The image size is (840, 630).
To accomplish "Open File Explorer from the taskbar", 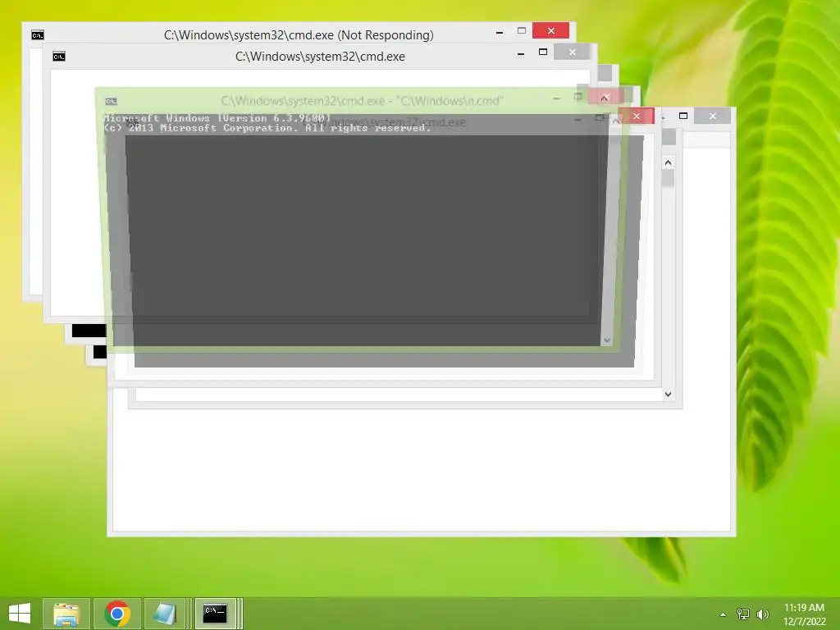I will pos(66,614).
